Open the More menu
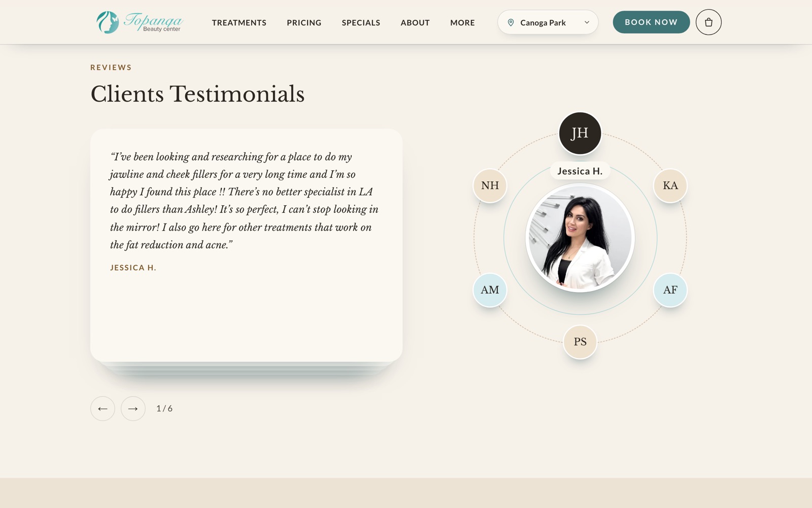This screenshot has width=812, height=508. tap(462, 23)
